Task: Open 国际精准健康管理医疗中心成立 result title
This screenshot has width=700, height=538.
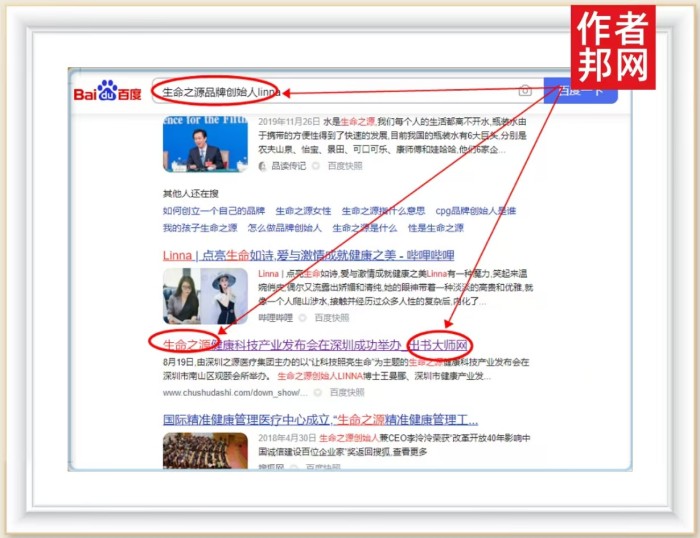Action: tap(320, 419)
